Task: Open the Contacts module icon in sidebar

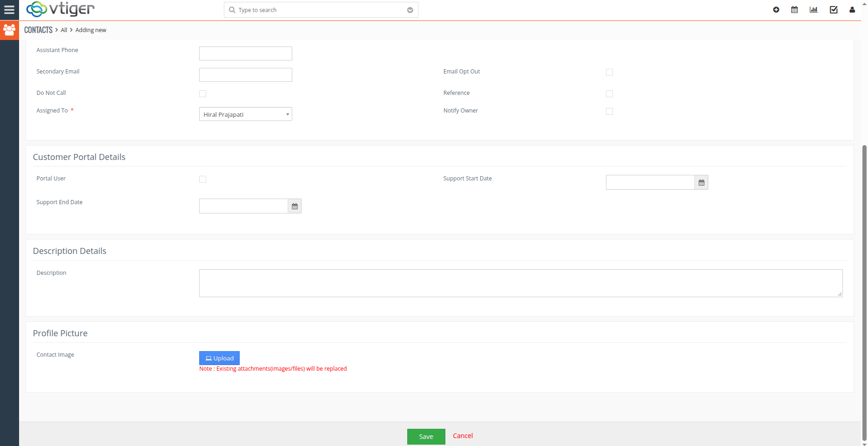Action: 9,30
